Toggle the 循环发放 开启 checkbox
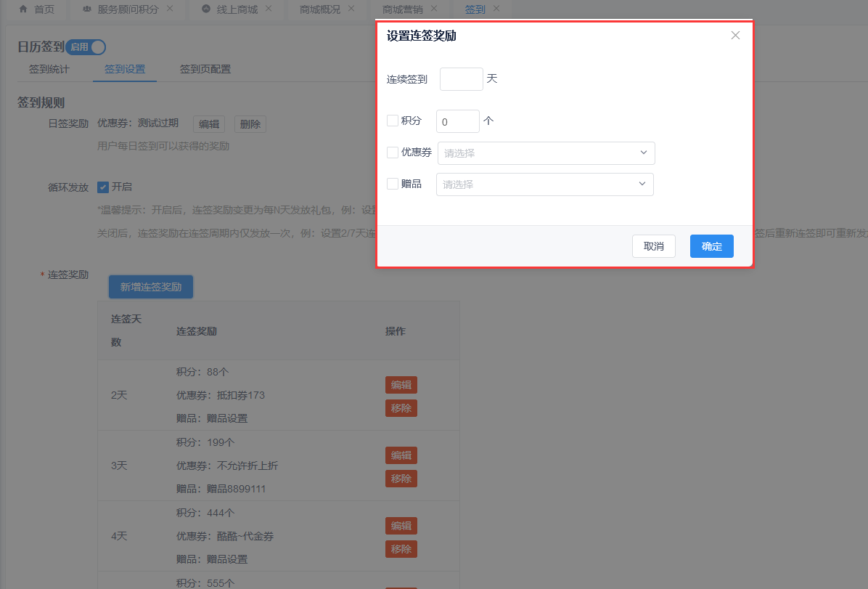Image resolution: width=868 pixels, height=589 pixels. pos(103,187)
